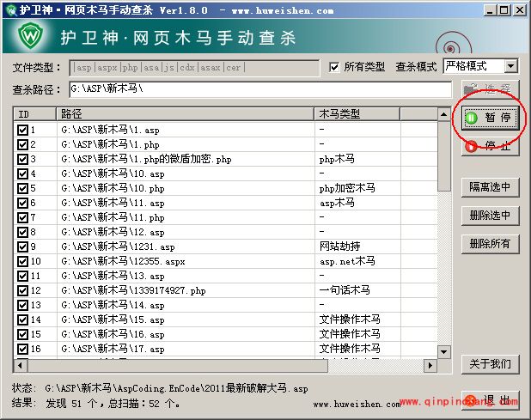
Task: Click the www.huweishen.com link at bottom
Action: 357,404
